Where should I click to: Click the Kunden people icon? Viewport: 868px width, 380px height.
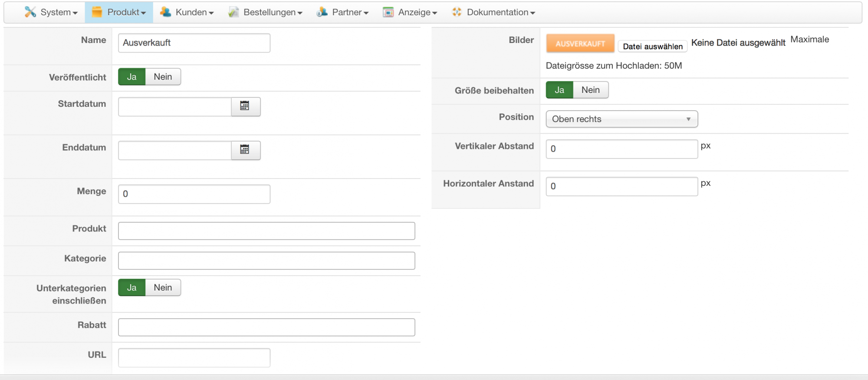click(165, 12)
